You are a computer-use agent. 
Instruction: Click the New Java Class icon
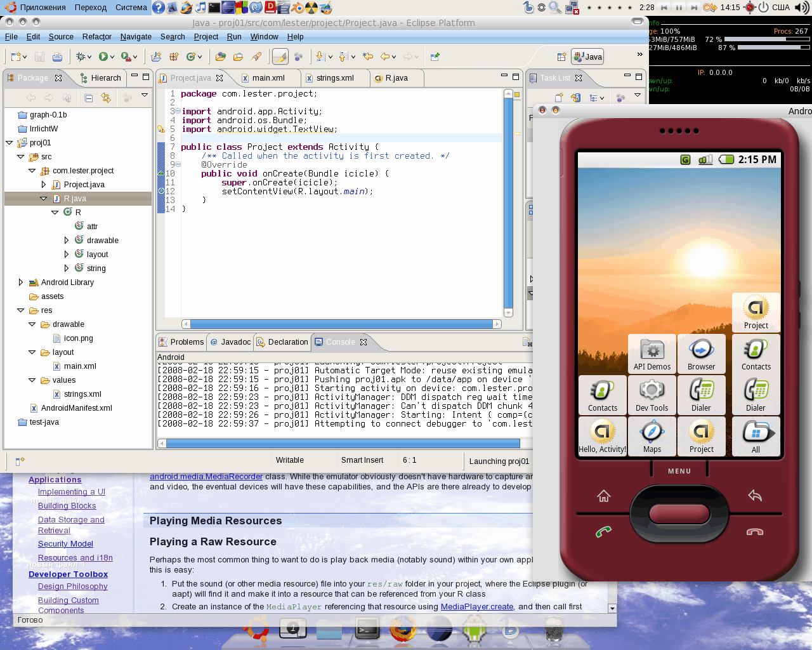191,56
